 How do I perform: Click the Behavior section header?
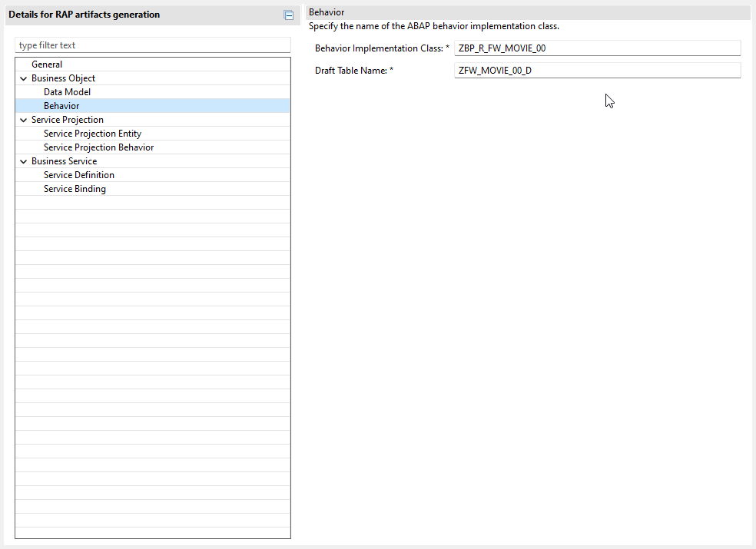pos(327,12)
